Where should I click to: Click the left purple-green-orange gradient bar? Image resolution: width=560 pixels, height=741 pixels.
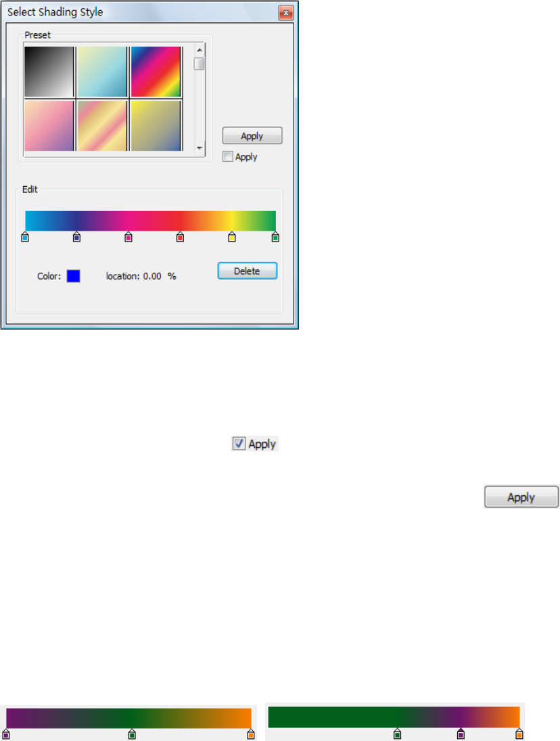click(129, 718)
